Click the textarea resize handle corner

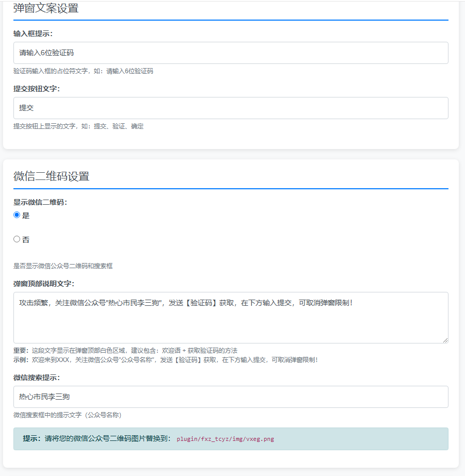(445, 340)
